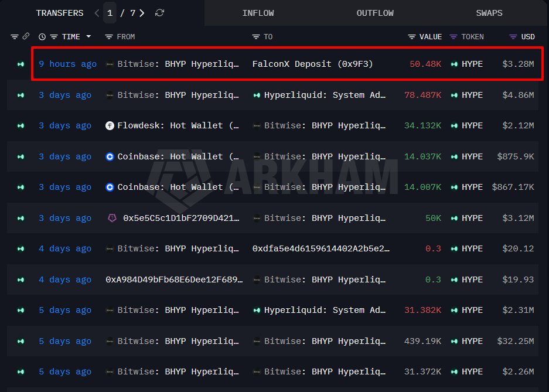549x392 pixels.
Task: Open Bitwise BHYP recipient in 439.19K row
Action: click(x=325, y=341)
